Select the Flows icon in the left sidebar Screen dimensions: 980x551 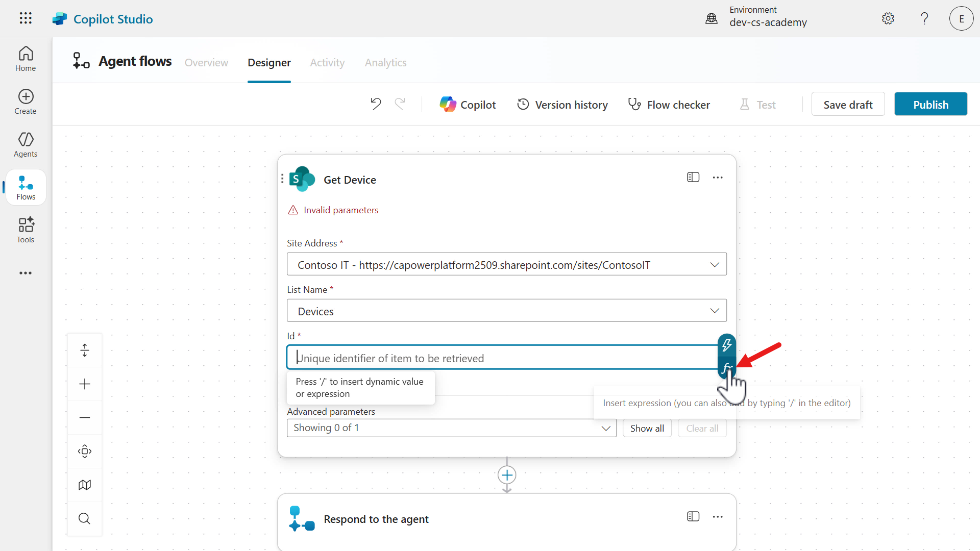click(25, 187)
